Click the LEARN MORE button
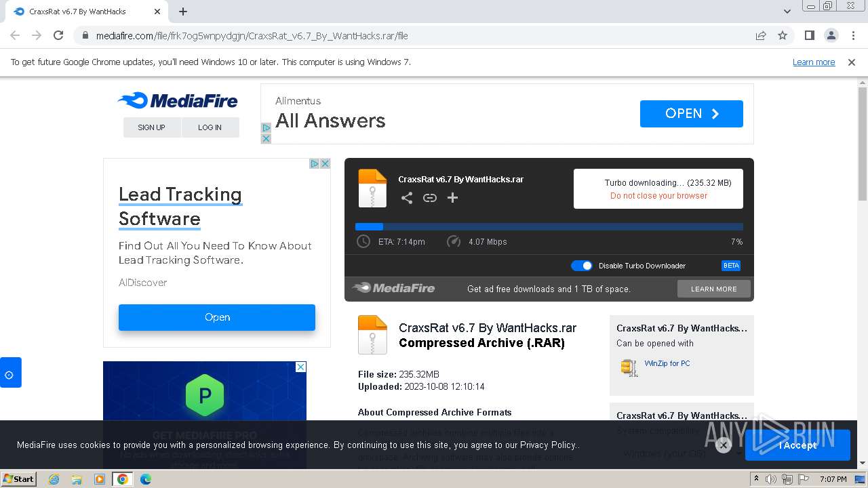Screen dimensions: 868x488 pyautogui.click(x=714, y=289)
